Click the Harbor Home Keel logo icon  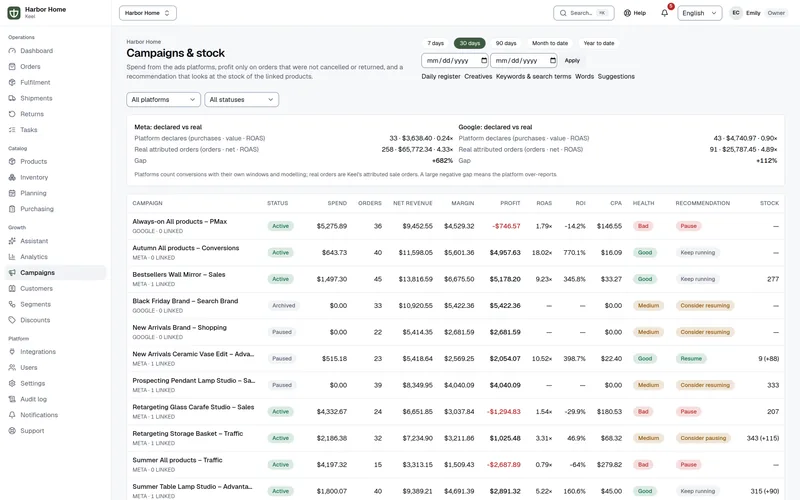(14, 13)
